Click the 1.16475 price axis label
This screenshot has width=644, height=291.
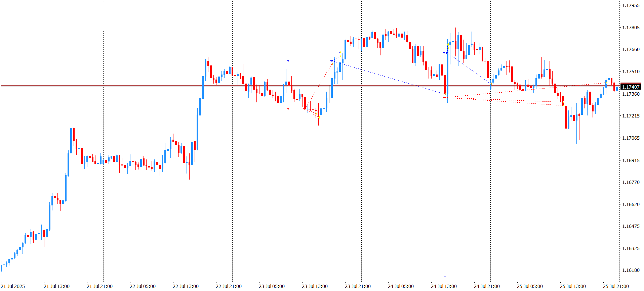point(631,226)
